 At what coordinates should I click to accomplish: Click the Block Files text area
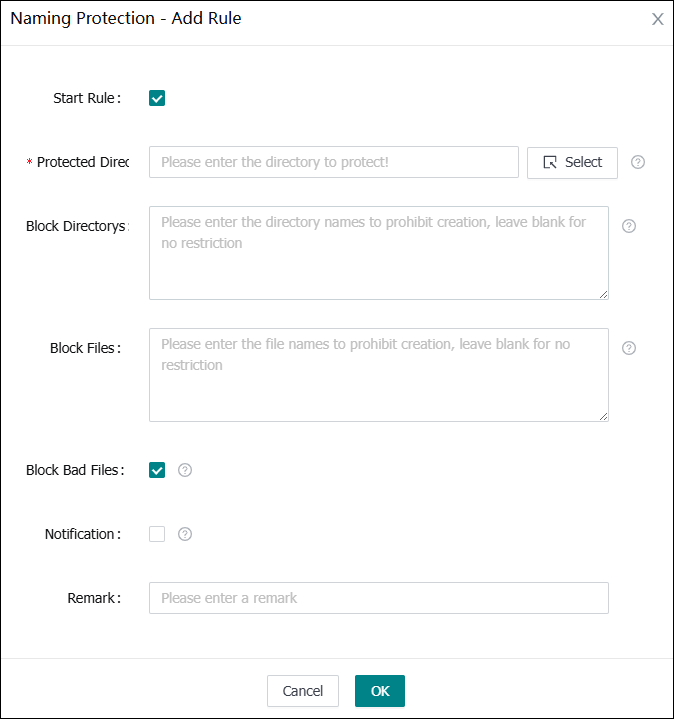click(x=378, y=374)
